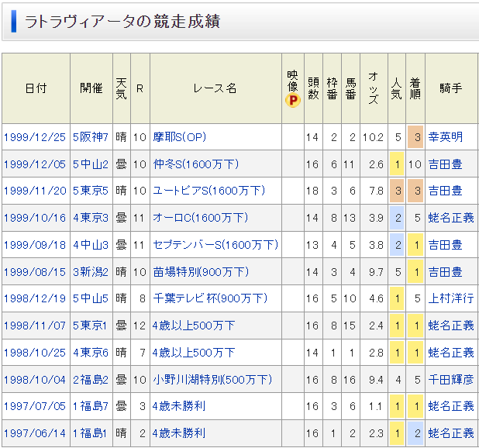Click the 着順 column header
The image size is (479, 448).
pyautogui.click(x=415, y=88)
